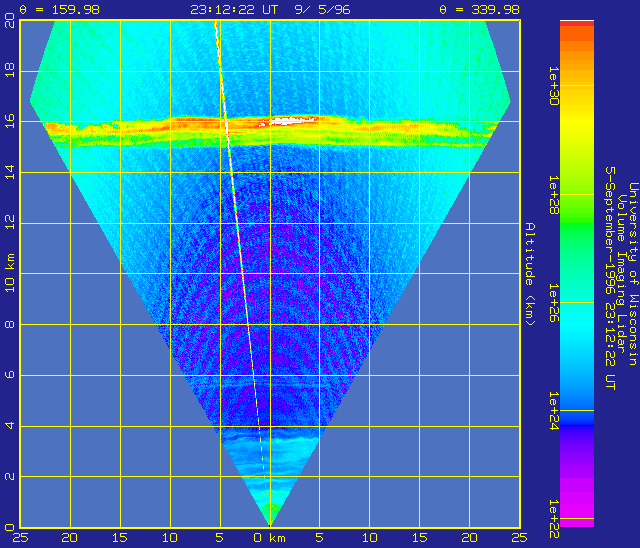This screenshot has height=548, width=640.
Task: Click 'University of Wisconsin' rotated title line
Action: 633,274
